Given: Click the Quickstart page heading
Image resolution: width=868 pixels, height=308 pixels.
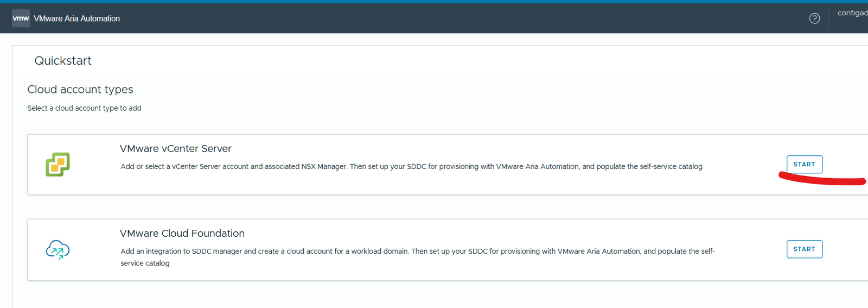Looking at the screenshot, I should click(x=63, y=61).
